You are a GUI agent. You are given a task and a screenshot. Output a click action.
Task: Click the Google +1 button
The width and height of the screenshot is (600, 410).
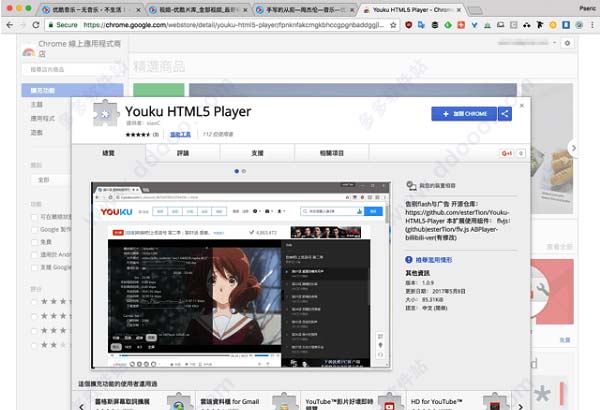tap(507, 153)
